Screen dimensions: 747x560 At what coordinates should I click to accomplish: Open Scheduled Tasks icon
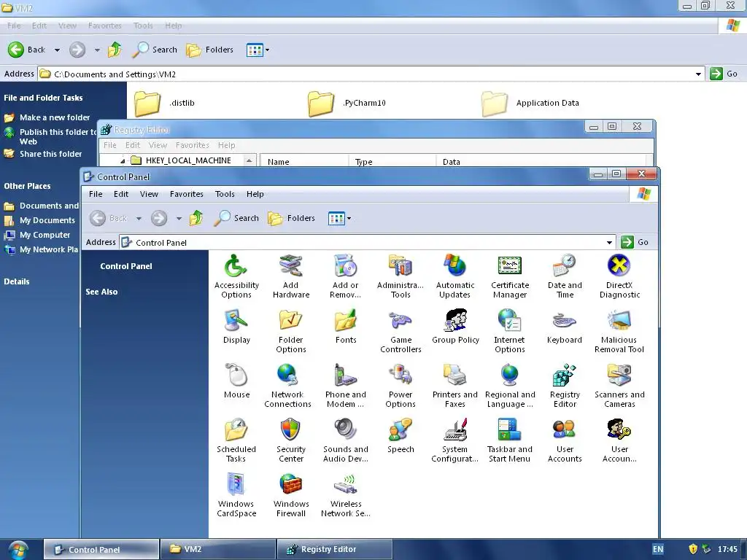pyautogui.click(x=236, y=440)
